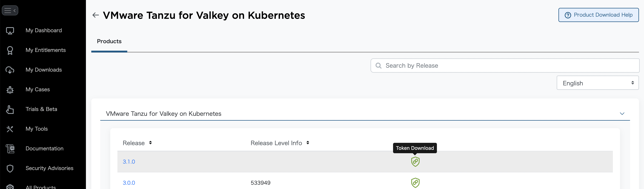Click the My Cases bug icon
The width and height of the screenshot is (644, 189).
10,90
